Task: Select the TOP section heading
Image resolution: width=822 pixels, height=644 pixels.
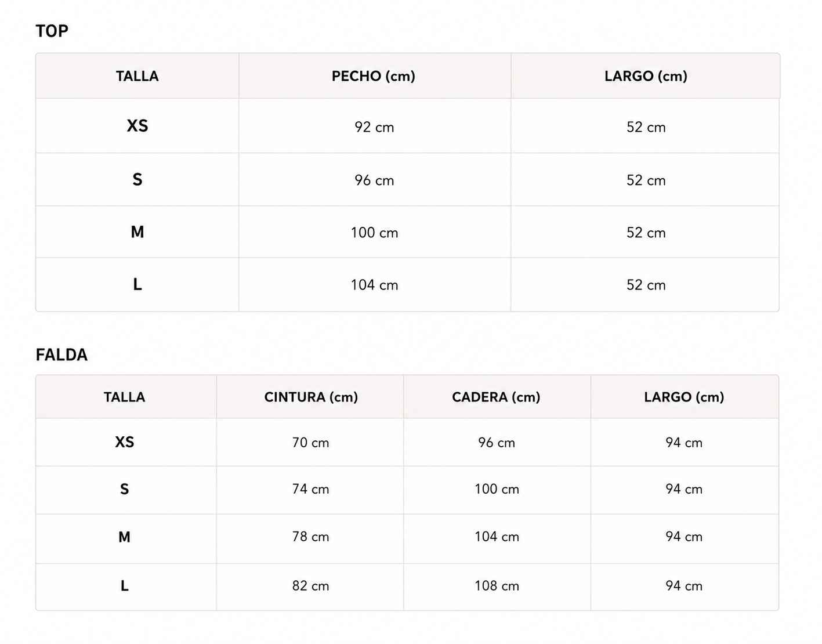Action: click(52, 31)
